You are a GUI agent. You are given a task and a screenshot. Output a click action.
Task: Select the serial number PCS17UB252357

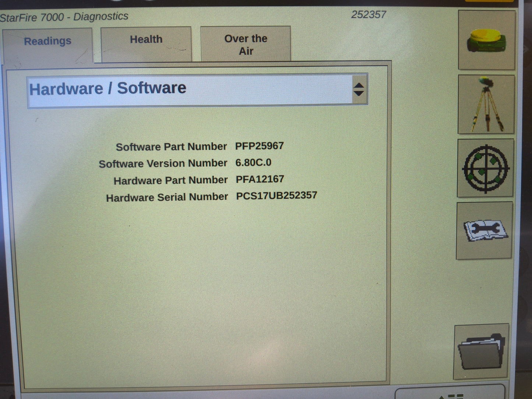coord(276,195)
